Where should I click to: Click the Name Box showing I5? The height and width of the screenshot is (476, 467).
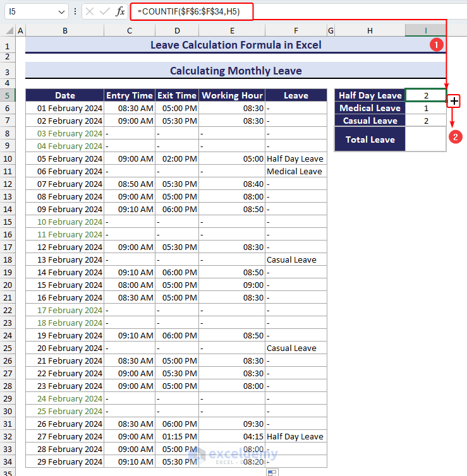(37, 11)
